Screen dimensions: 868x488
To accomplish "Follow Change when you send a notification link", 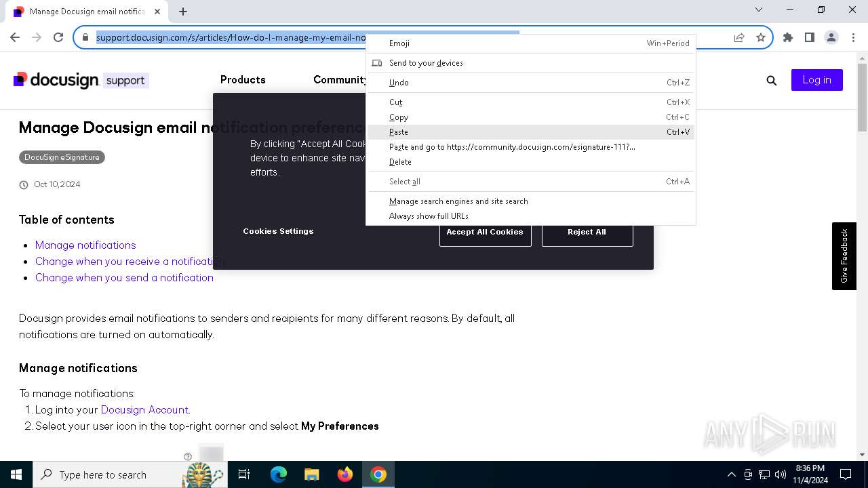I will (124, 278).
